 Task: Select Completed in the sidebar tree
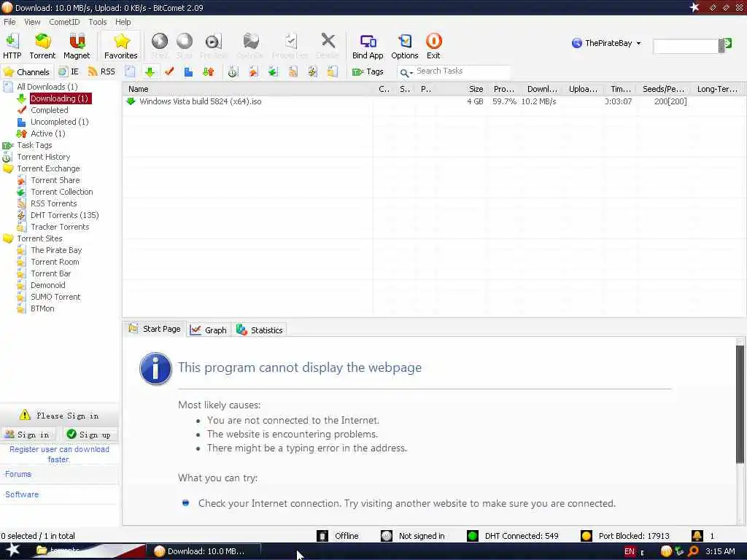click(50, 110)
